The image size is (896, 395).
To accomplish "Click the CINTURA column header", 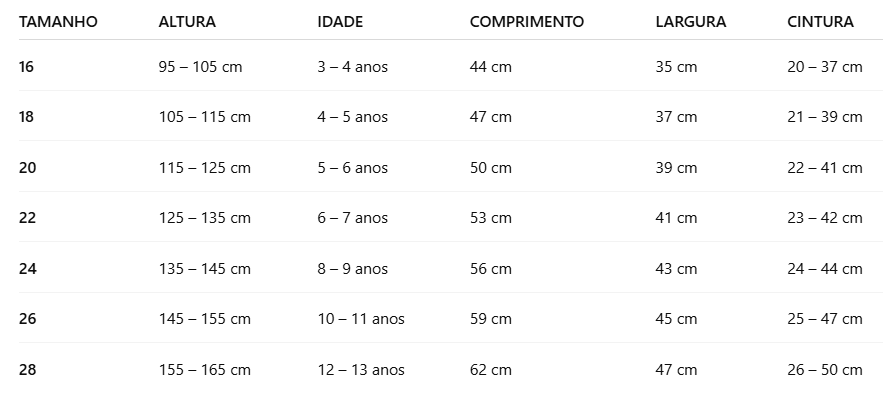I will (820, 22).
